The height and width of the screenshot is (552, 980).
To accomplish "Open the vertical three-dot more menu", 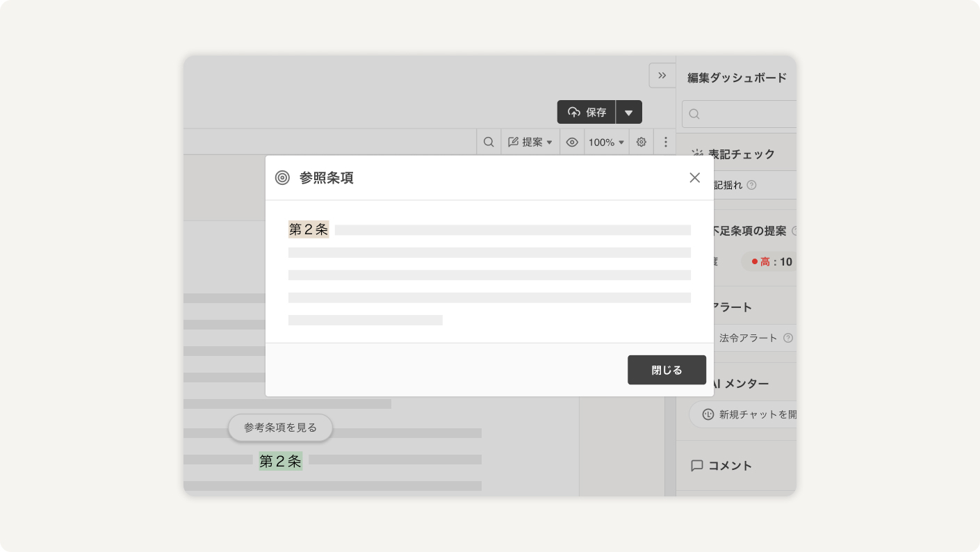I will pyautogui.click(x=665, y=142).
